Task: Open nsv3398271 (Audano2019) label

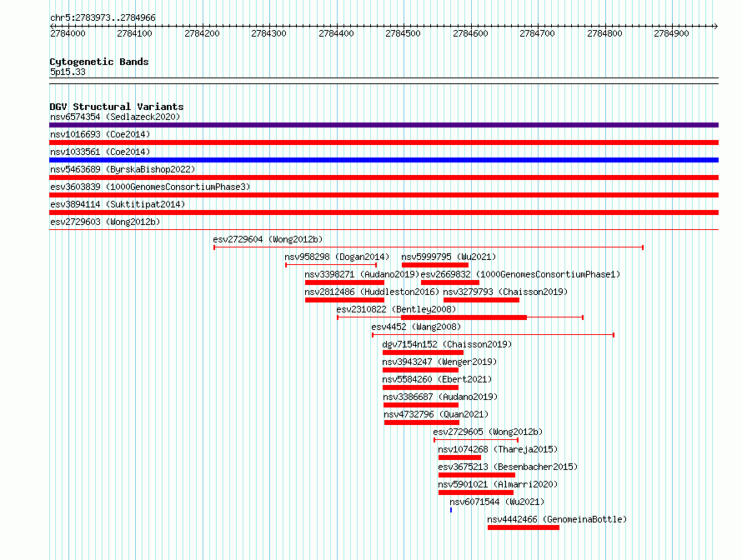Action: point(362,274)
